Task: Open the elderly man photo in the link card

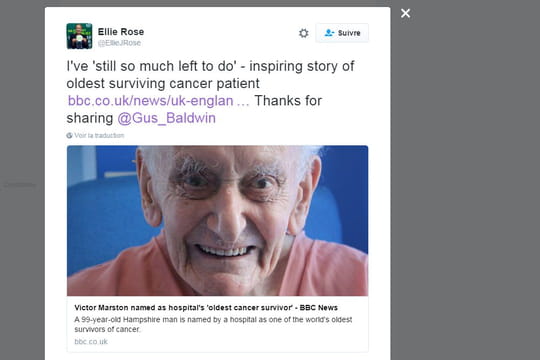Action: (217, 220)
